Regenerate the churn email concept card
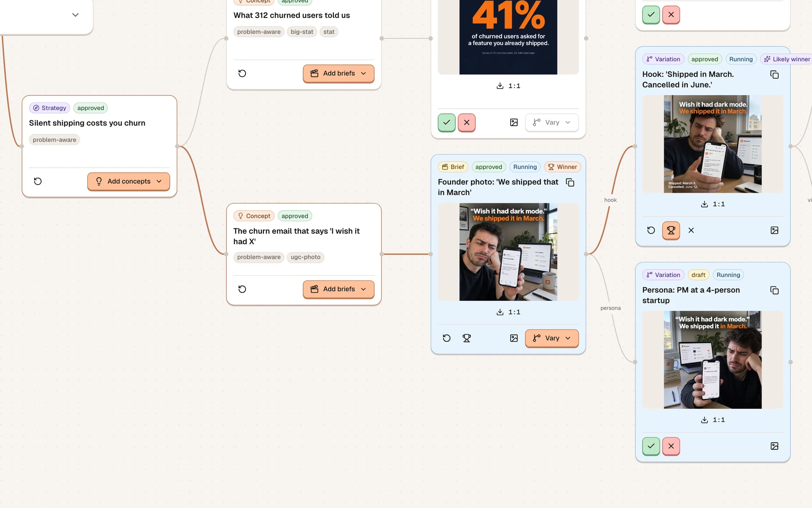Image resolution: width=812 pixels, height=508 pixels. click(x=242, y=289)
